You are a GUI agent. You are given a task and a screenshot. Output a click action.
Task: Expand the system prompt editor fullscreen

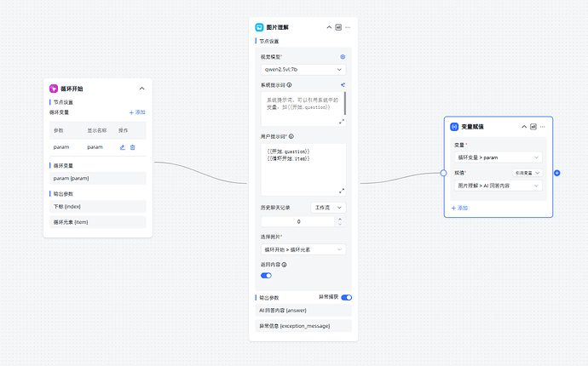(342, 122)
